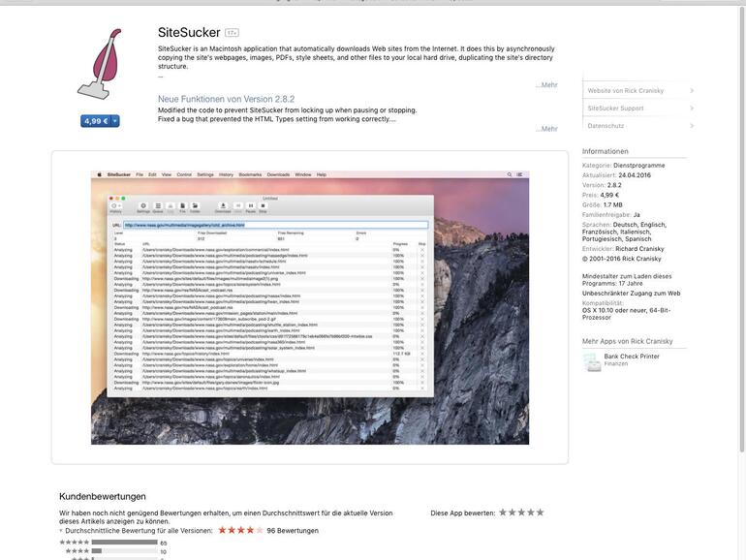Open the SiteSucker Support link
746x560 pixels.
(615, 108)
